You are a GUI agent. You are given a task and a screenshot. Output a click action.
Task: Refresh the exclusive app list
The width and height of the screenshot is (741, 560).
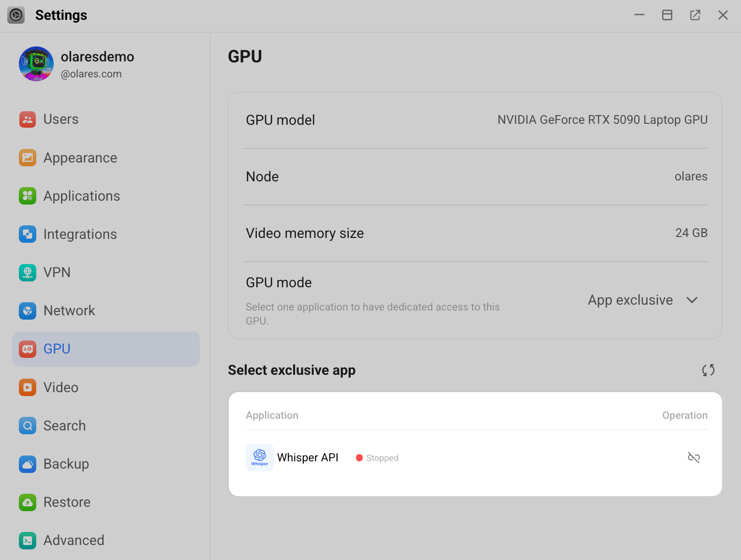[x=708, y=370]
